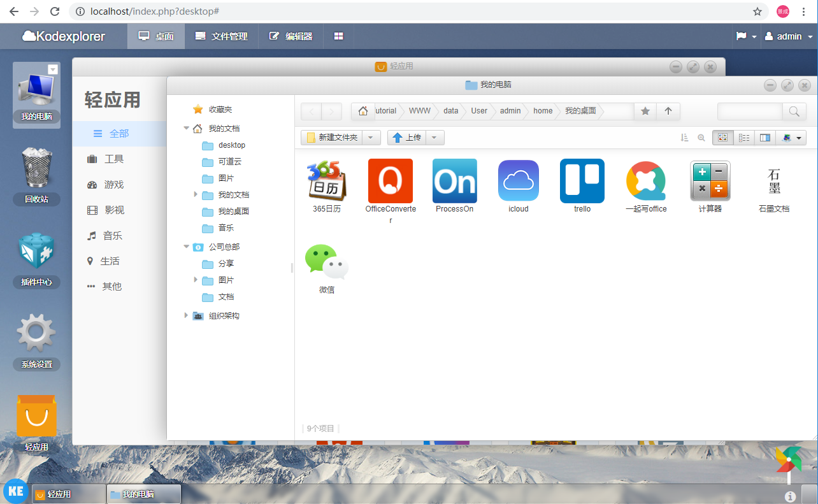This screenshot has height=504, width=818.
Task: Open the OfficeConverter app icon
Action: pos(391,181)
